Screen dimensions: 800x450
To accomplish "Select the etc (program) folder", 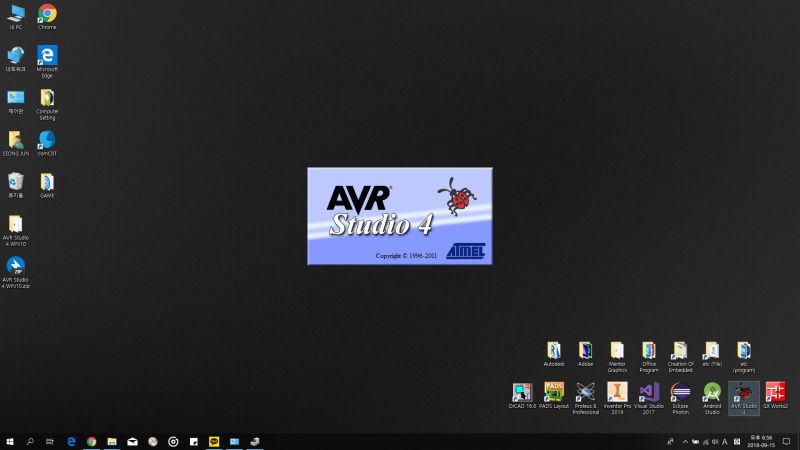I will 743,357.
